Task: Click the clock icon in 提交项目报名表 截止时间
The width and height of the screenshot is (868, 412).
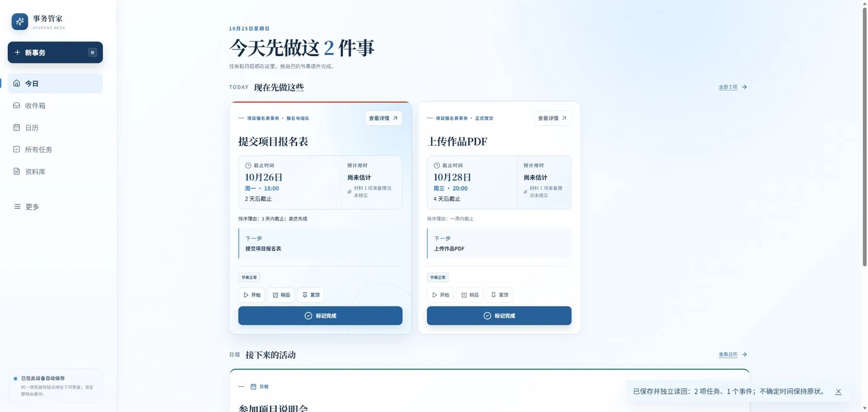Action: (x=248, y=165)
